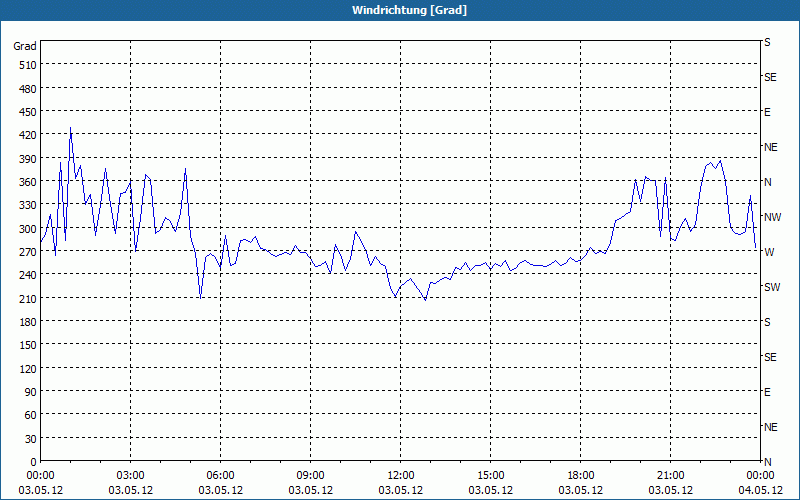Click date "03.05.12" beneath the 21:00 label
The image size is (800, 500).
[670, 490]
